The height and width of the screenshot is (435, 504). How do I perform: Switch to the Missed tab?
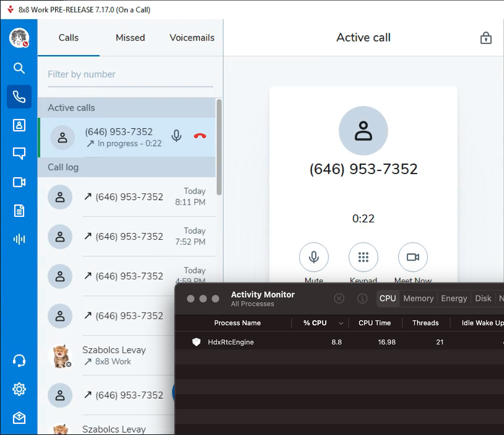[130, 38]
